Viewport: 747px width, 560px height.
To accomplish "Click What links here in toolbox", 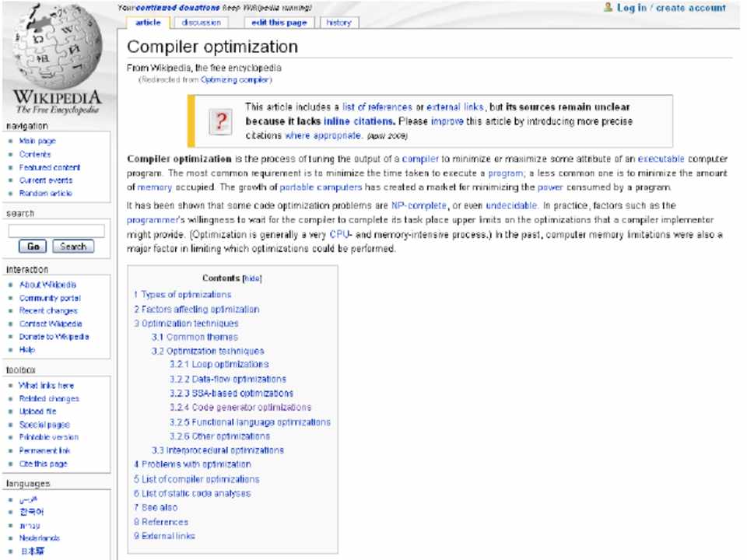I will 46,385.
